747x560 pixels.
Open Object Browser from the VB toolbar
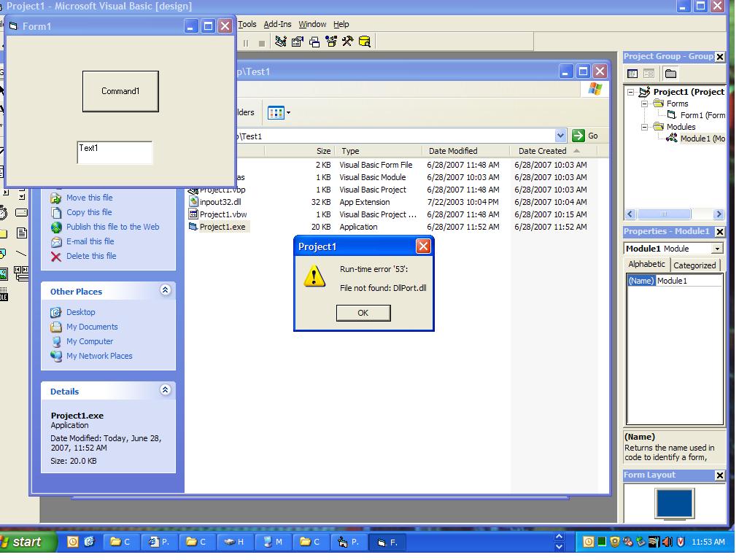(331, 42)
